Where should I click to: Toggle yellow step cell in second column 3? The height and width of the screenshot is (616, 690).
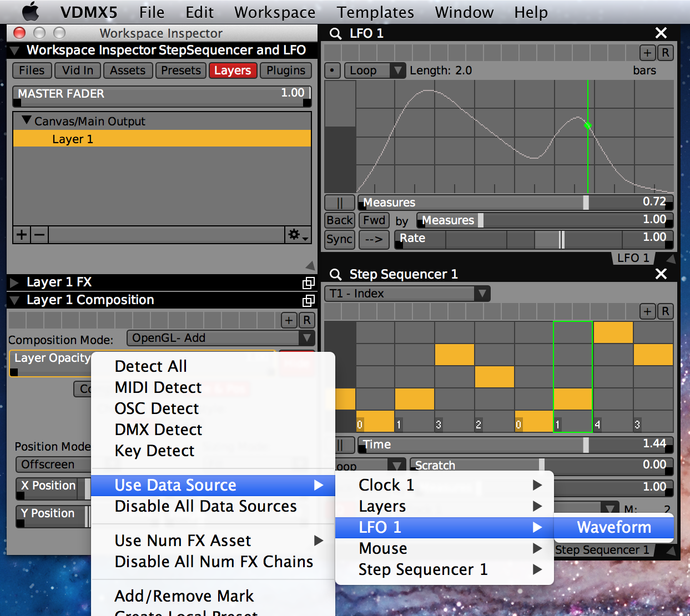(x=653, y=355)
